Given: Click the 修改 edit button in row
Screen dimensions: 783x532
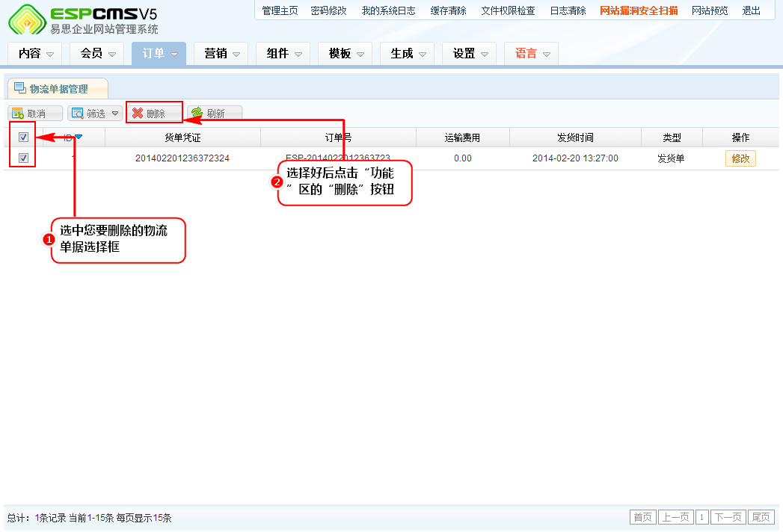Looking at the screenshot, I should click(x=740, y=158).
